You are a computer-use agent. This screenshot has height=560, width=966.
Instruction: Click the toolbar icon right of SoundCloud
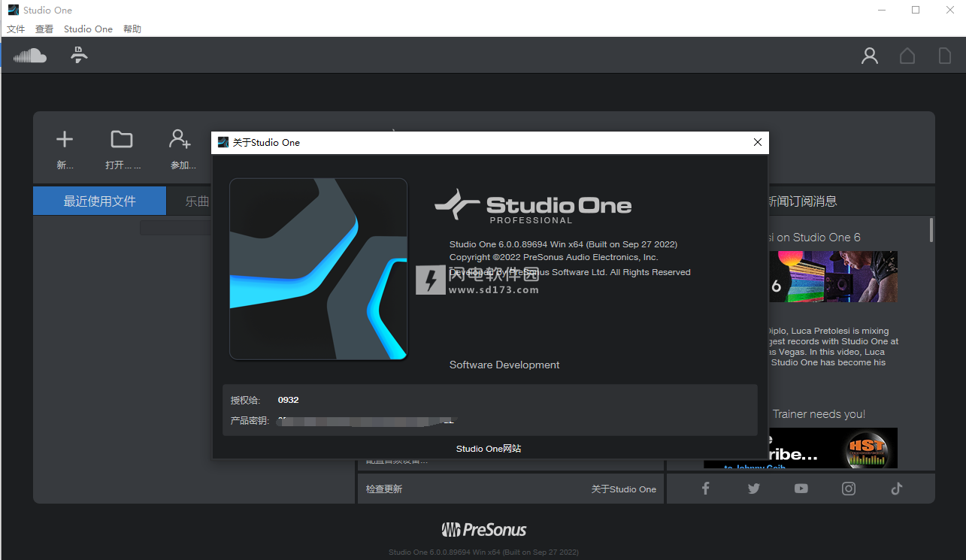coord(79,55)
